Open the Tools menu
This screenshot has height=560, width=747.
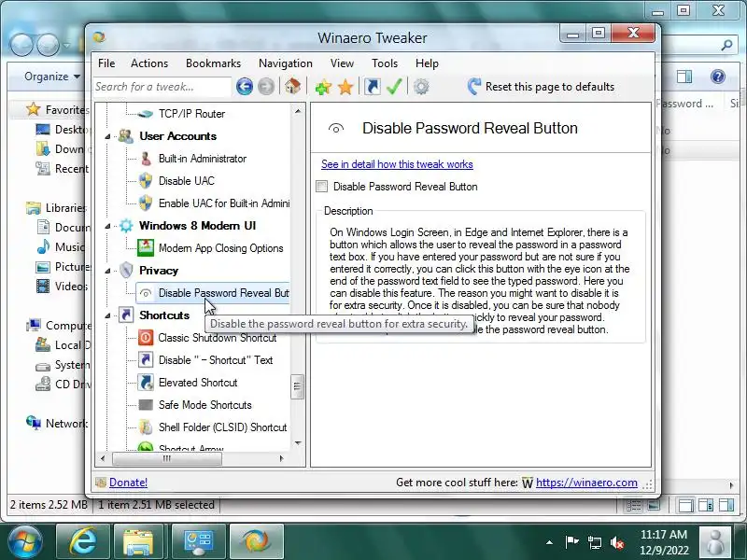pos(385,63)
